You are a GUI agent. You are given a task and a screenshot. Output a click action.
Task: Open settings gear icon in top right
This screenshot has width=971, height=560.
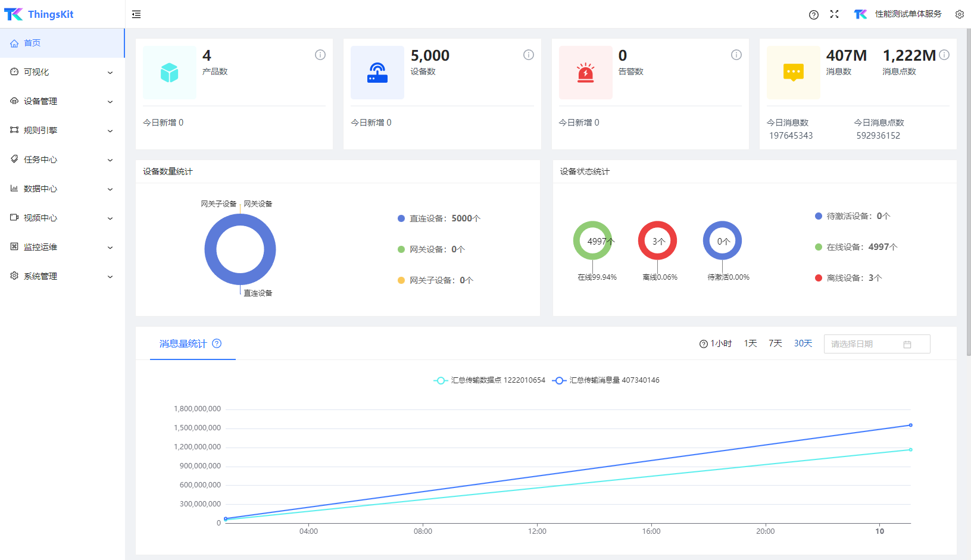(x=959, y=14)
